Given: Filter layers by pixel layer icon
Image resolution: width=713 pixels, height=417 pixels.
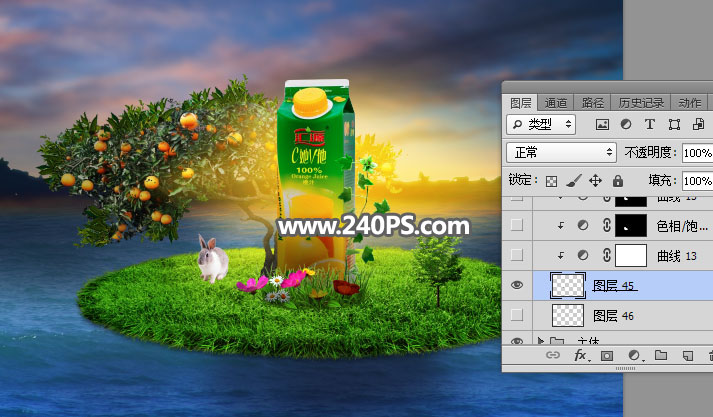Looking at the screenshot, I should (602, 124).
